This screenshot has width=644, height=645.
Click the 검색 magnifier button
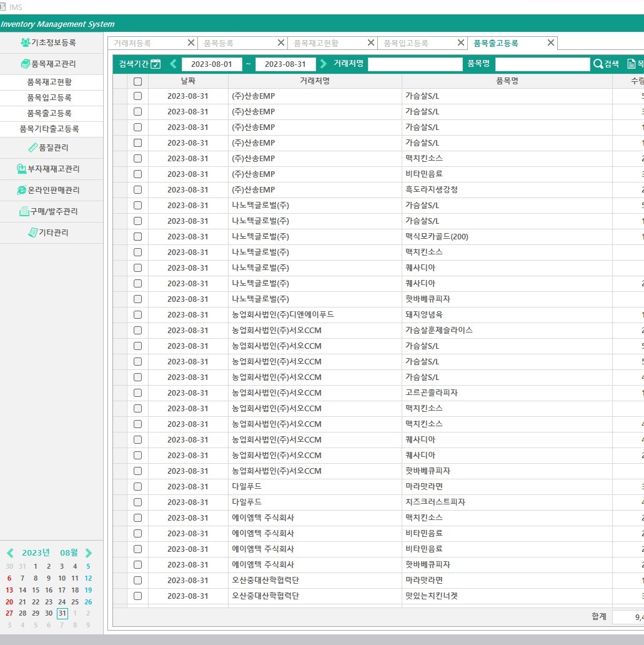(606, 64)
